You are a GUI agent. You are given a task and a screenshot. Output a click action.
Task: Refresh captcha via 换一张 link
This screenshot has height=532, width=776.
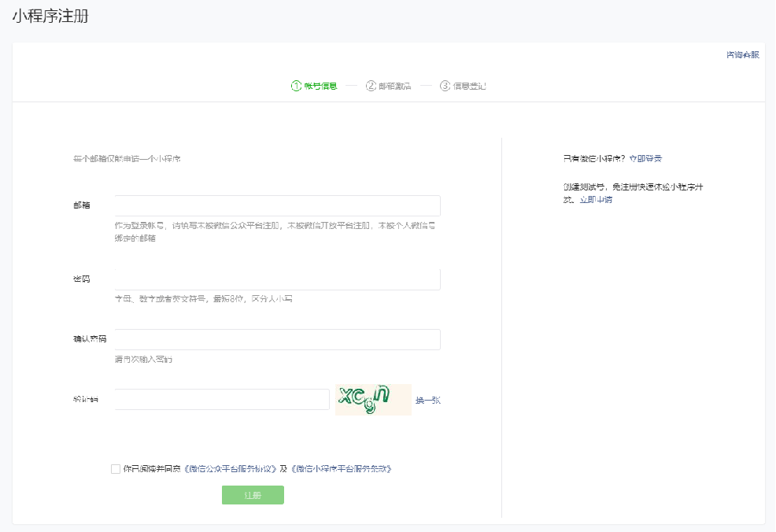click(427, 401)
